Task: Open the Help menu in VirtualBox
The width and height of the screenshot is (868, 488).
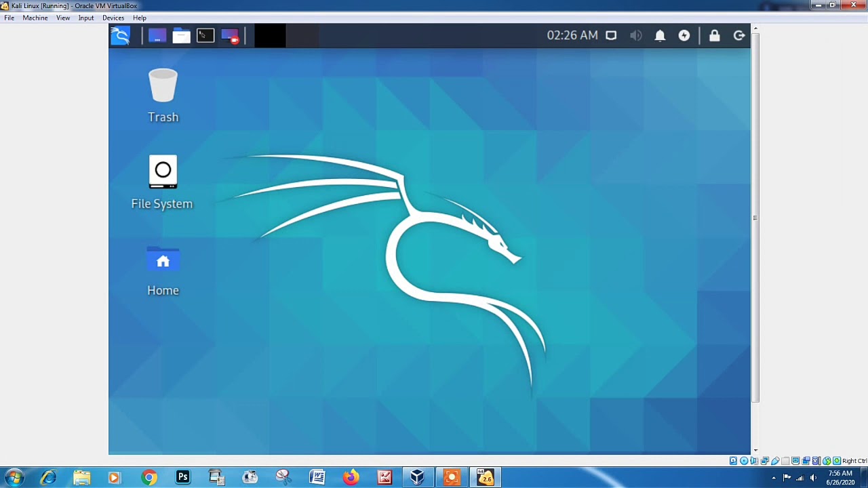Action: point(140,18)
